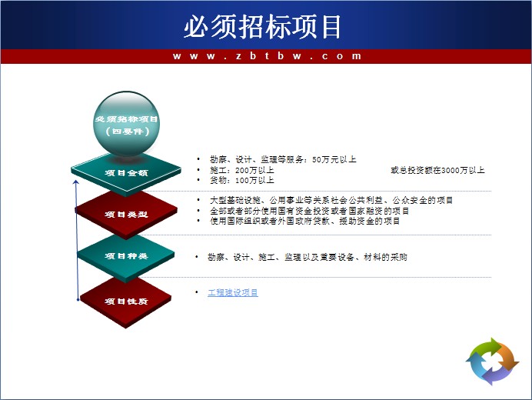This screenshot has height=400, width=532.
Task: Click the www.zbtbw.com text in red banner
Action: point(266,56)
